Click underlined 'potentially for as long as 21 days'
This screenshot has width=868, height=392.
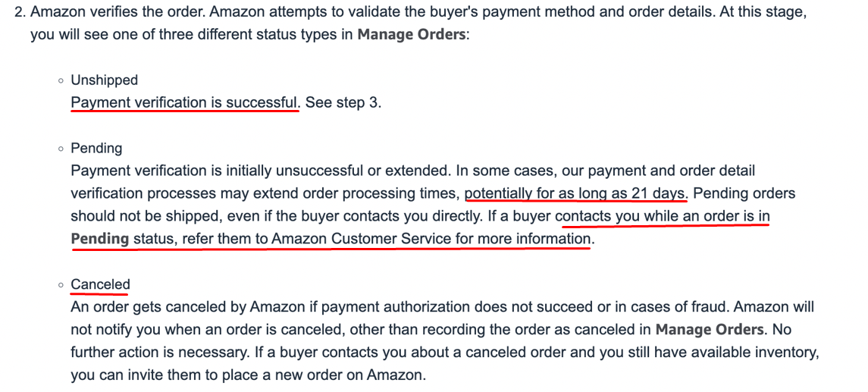(x=576, y=194)
